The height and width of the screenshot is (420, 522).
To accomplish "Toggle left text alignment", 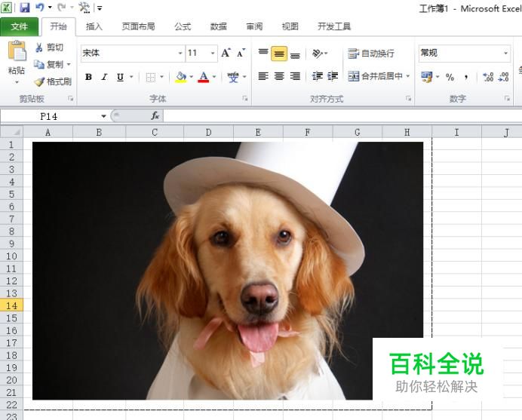I will 263,77.
